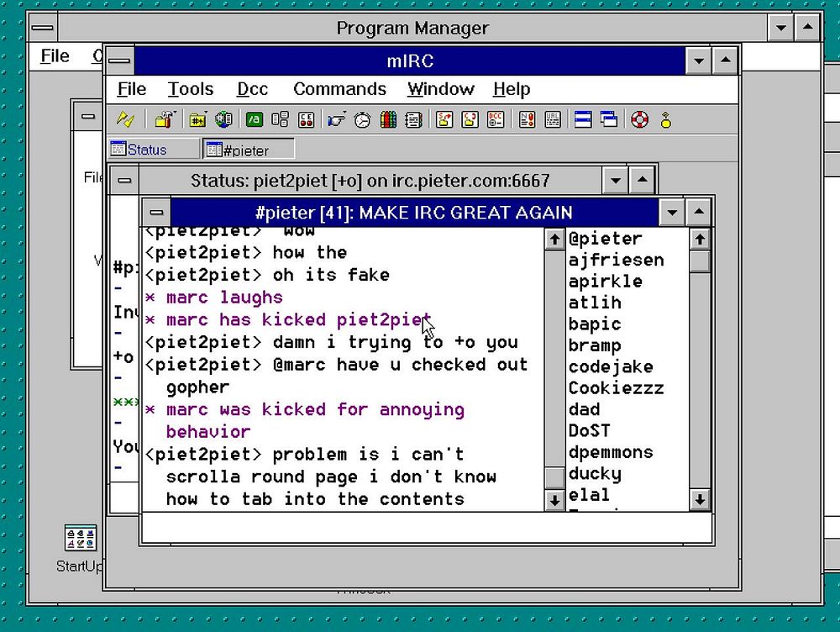Click the 'marc laughs' action line
840x632 pixels.
pos(213,298)
